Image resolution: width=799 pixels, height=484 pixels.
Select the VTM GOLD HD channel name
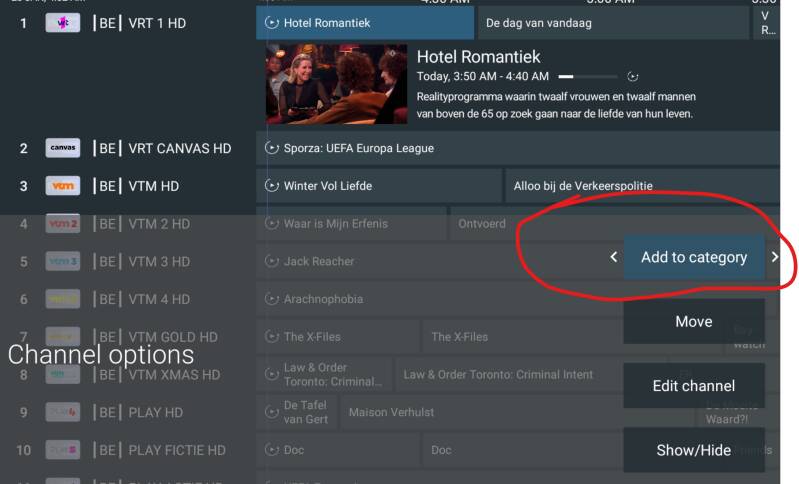click(x=173, y=337)
